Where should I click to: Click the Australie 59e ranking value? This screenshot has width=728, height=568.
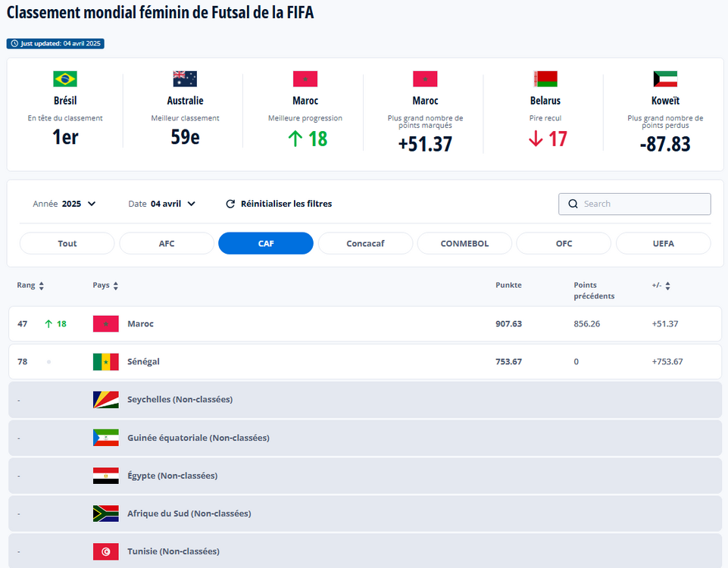click(x=186, y=137)
